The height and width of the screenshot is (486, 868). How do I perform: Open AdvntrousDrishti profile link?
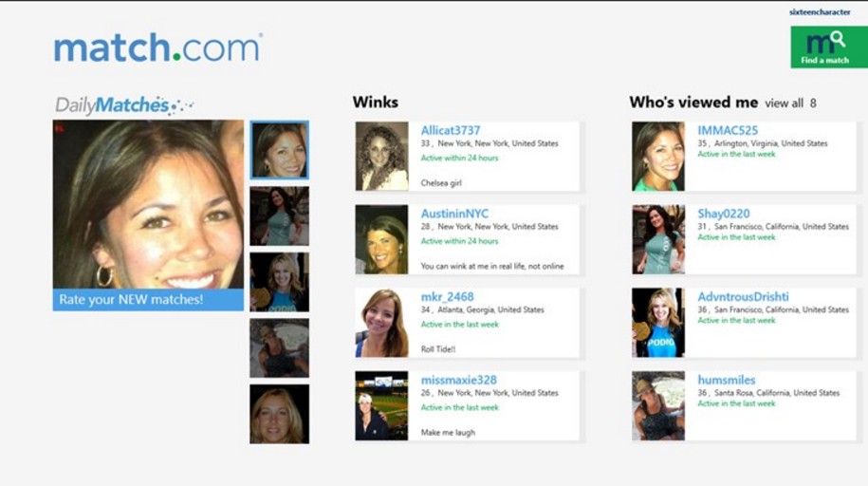(743, 297)
